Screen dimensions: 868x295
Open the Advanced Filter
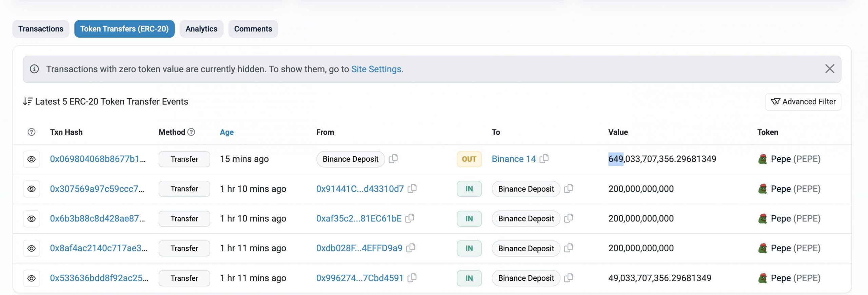pyautogui.click(x=803, y=102)
